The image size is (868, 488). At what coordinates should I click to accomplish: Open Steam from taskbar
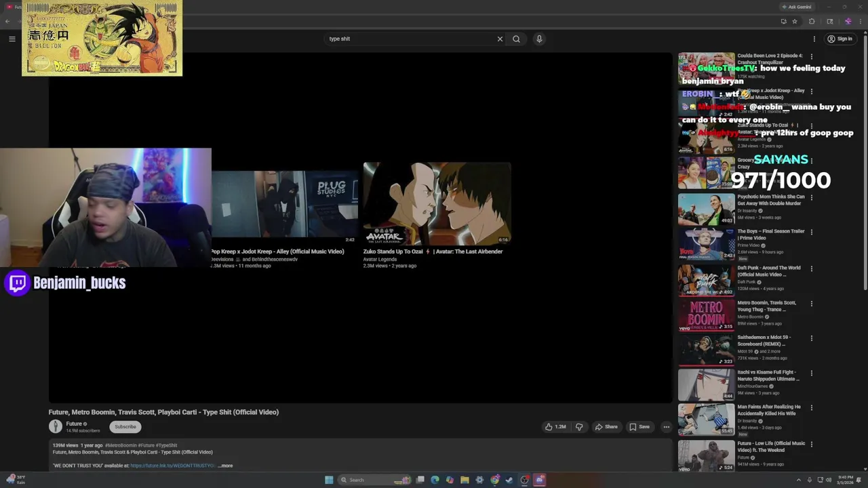click(509, 480)
